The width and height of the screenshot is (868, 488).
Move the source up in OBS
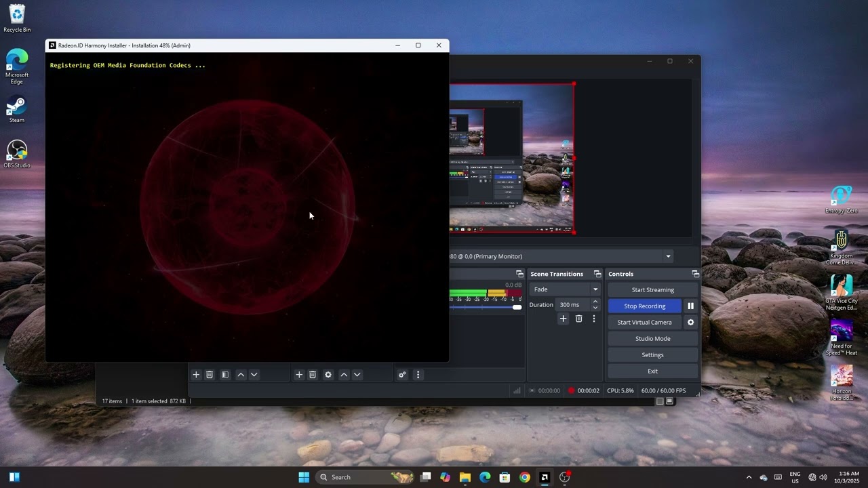tap(344, 375)
